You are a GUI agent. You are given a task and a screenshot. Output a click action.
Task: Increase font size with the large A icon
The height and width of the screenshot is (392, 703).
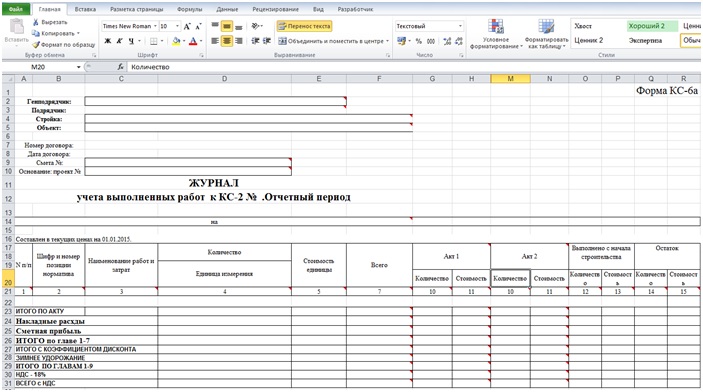[x=187, y=26]
